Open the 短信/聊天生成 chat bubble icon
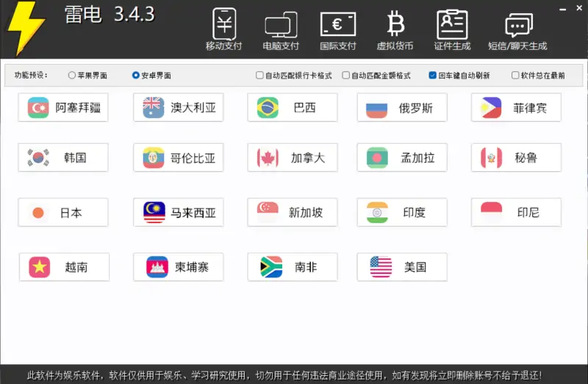Screen dimensions: 588x384 (x=517, y=25)
